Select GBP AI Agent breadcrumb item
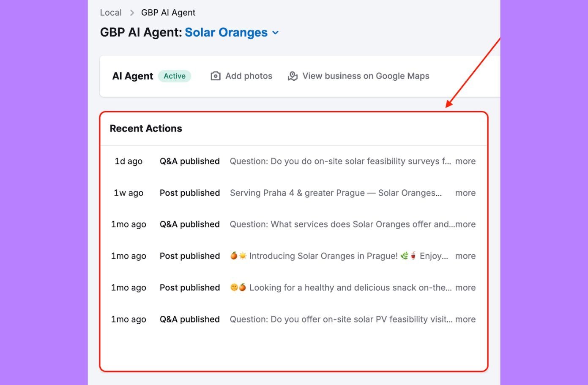Image resolution: width=588 pixels, height=385 pixels. 168,13
